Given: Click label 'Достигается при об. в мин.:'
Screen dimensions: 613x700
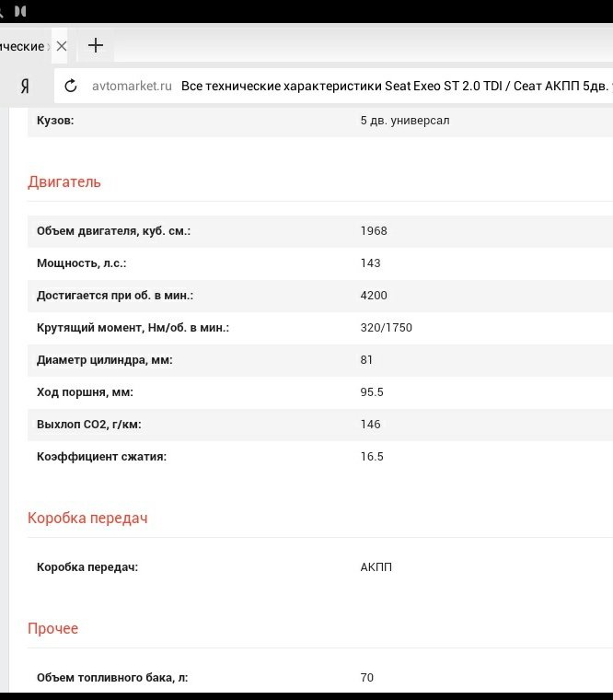Looking at the screenshot, I should click(x=115, y=295).
